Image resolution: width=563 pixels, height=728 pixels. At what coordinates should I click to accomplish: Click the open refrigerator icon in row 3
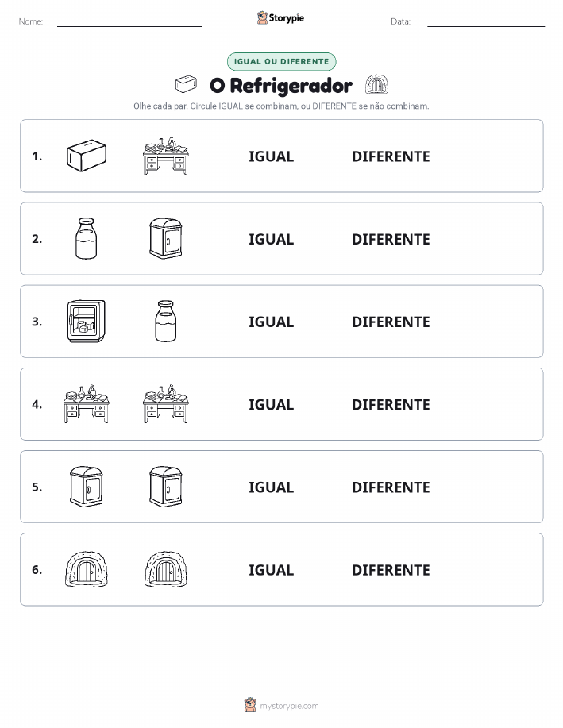point(87,321)
